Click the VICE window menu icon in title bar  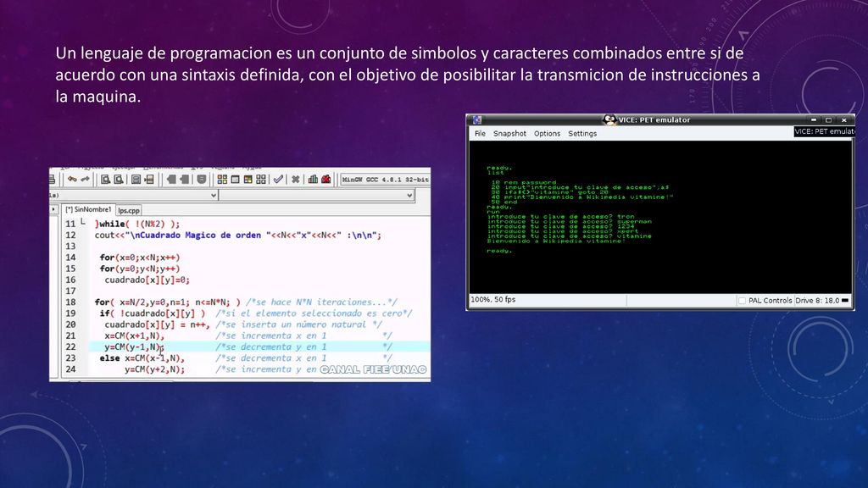click(477, 119)
